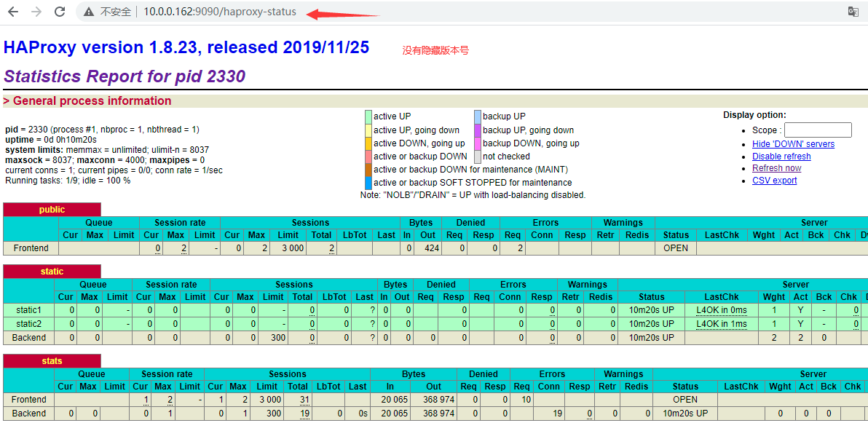Select the public Frontend session limit 3 000
868x439 pixels.
[x=293, y=248]
